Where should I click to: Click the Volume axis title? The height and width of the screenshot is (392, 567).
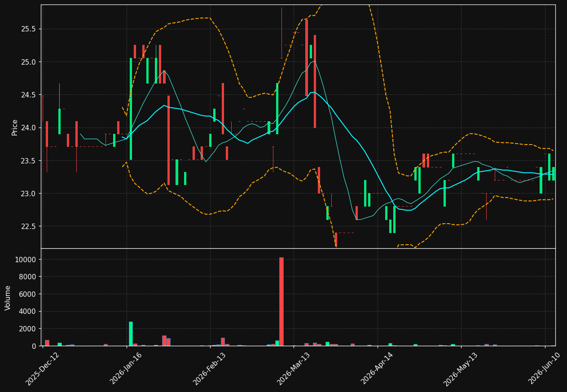click(8, 298)
